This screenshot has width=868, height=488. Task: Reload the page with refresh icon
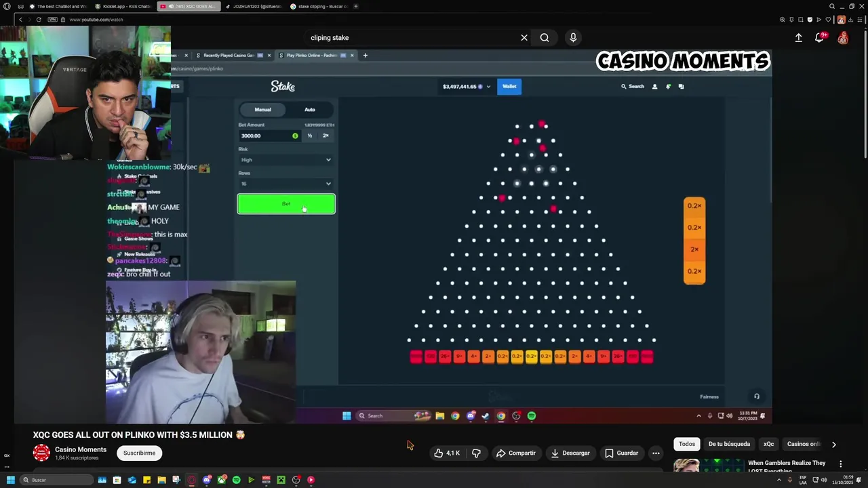click(x=39, y=20)
